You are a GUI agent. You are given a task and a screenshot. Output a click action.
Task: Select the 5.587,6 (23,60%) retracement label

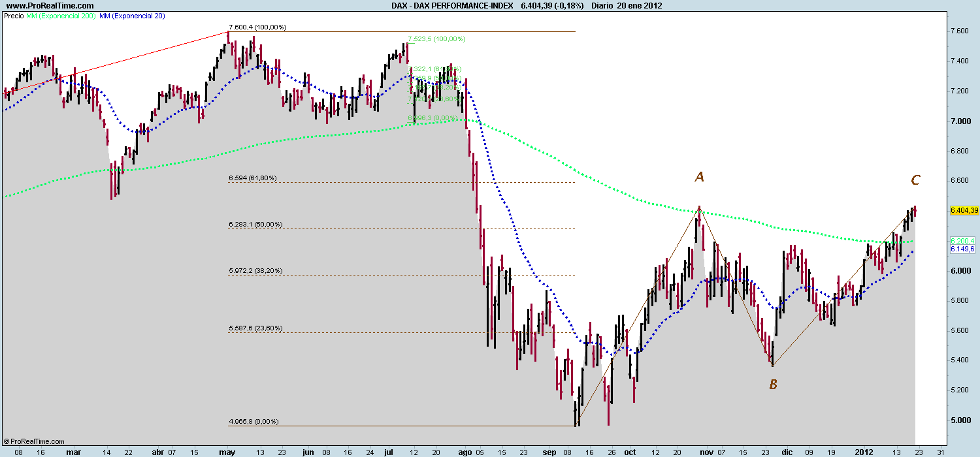coord(255,328)
